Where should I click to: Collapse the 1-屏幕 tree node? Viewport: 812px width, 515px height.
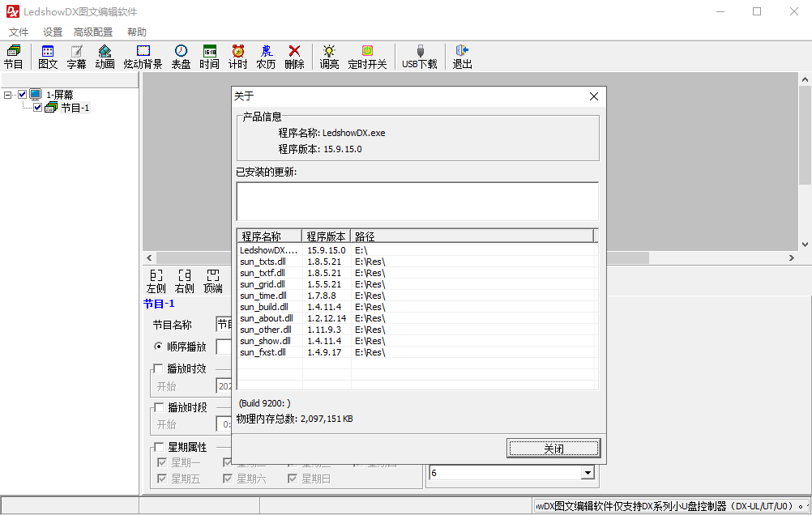[8, 95]
